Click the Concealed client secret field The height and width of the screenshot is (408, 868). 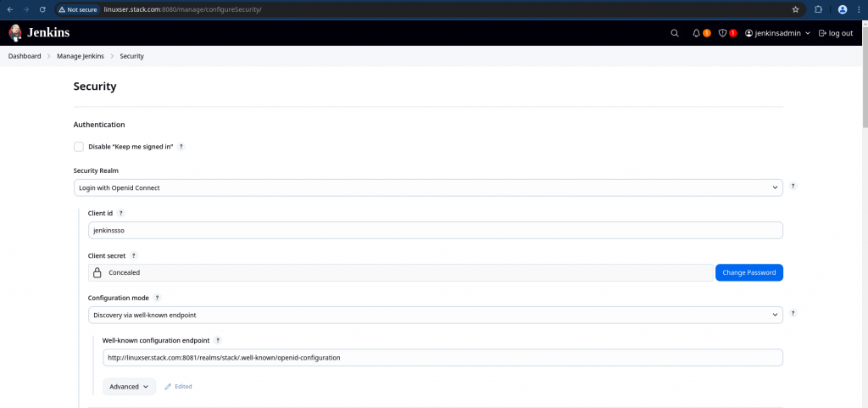tap(400, 272)
